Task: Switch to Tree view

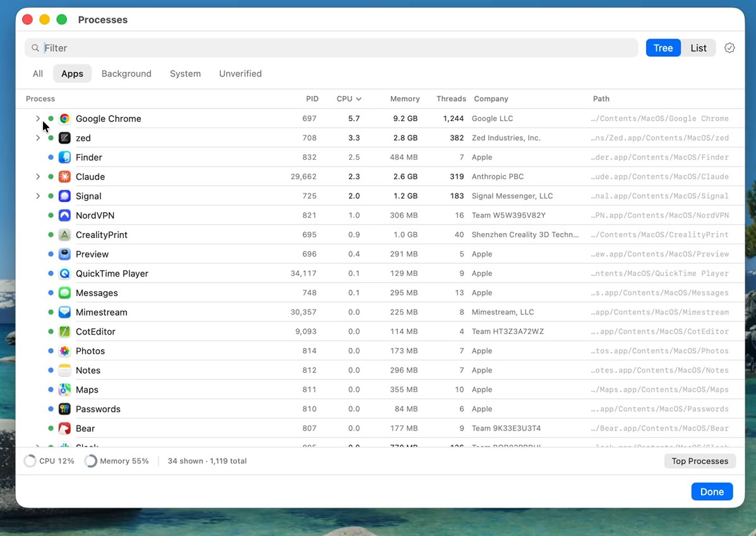Action: [663, 48]
